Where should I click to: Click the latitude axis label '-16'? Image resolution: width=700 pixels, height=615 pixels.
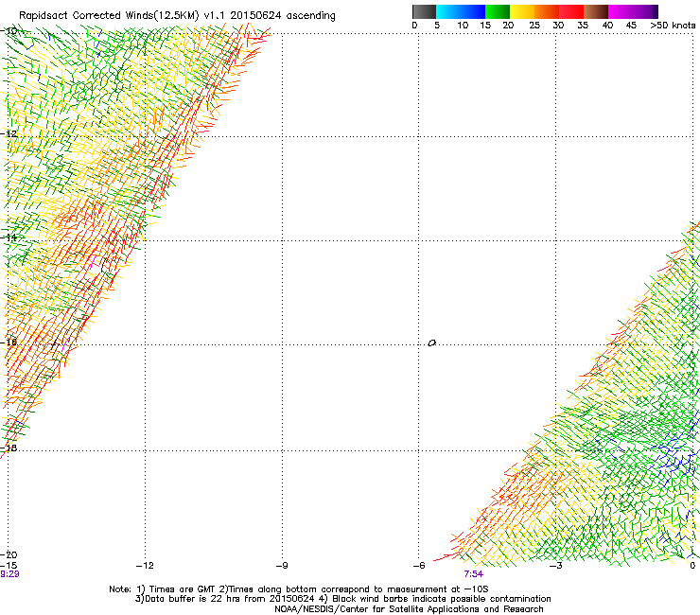[x=9, y=343]
